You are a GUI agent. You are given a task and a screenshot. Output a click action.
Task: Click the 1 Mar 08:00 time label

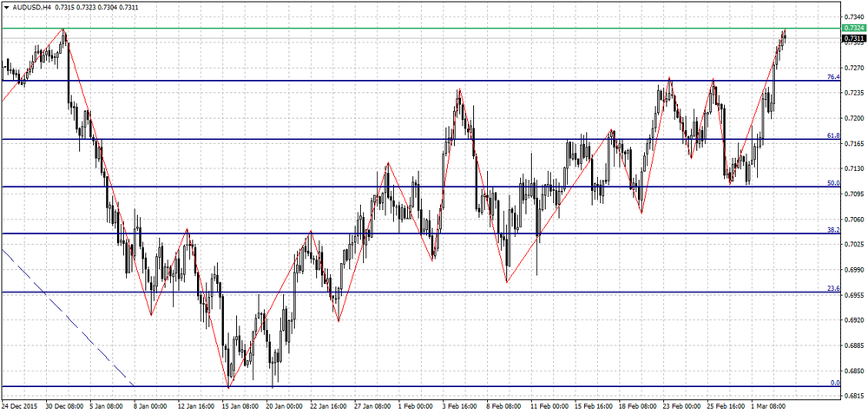pyautogui.click(x=769, y=406)
